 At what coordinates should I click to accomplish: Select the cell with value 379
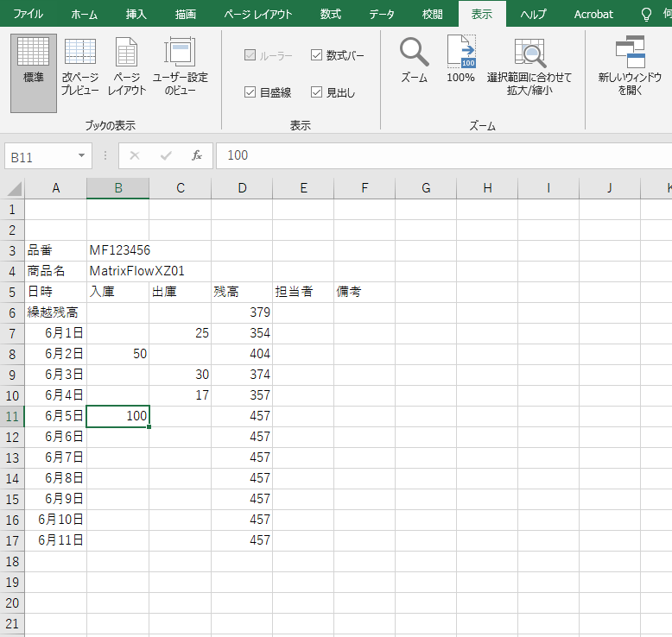pyautogui.click(x=242, y=312)
